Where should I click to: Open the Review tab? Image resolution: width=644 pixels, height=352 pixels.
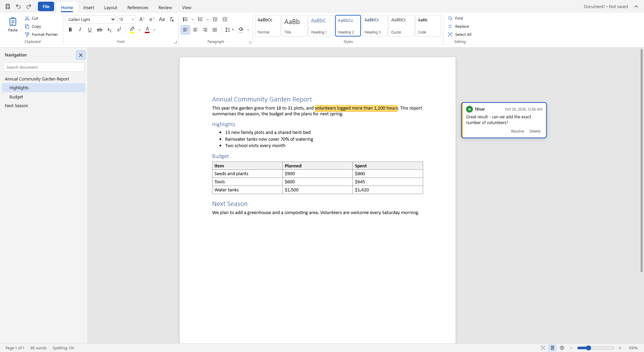point(165,7)
